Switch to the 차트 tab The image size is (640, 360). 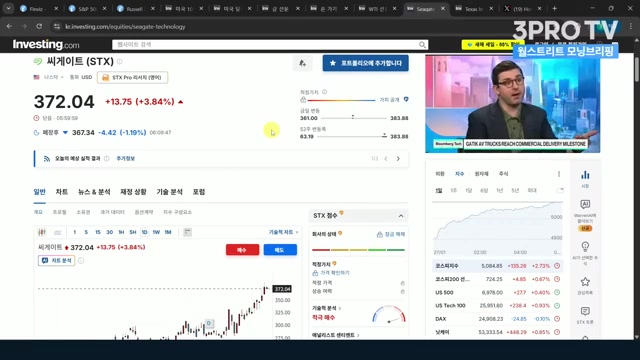(x=62, y=192)
